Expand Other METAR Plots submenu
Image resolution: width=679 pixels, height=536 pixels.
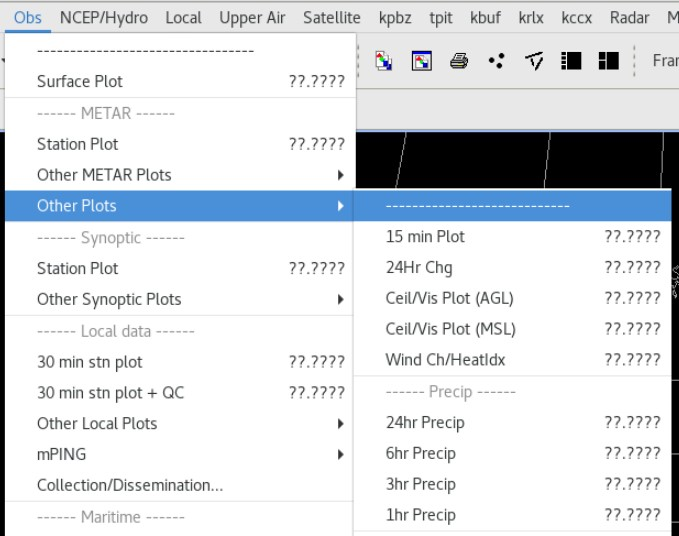(x=180, y=175)
